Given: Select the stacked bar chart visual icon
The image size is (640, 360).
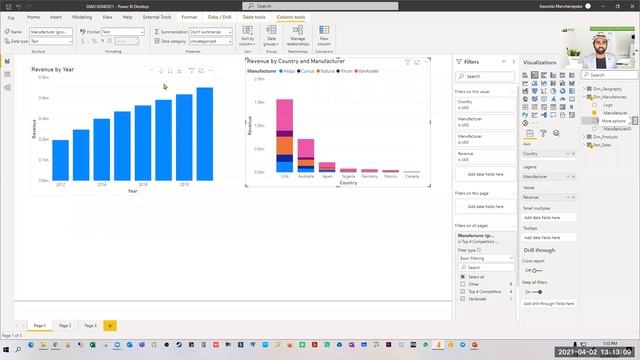Looking at the screenshot, I should [525, 75].
